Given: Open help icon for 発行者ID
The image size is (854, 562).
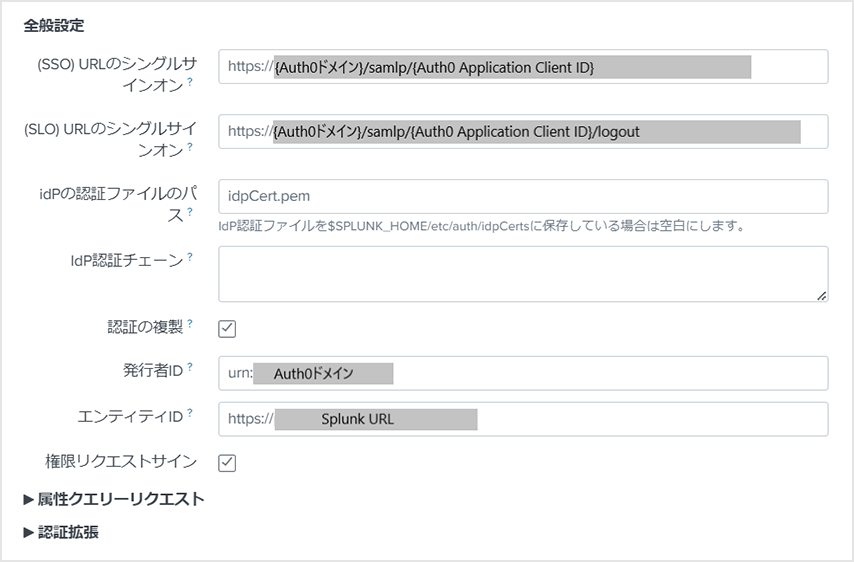Looking at the screenshot, I should click(190, 367).
